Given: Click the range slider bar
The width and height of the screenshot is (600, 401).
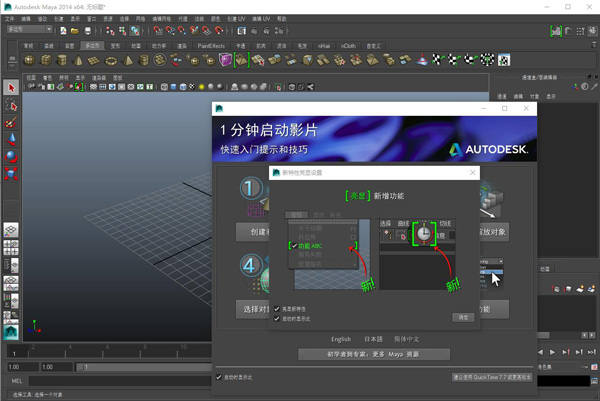Looking at the screenshot, I should 144,367.
